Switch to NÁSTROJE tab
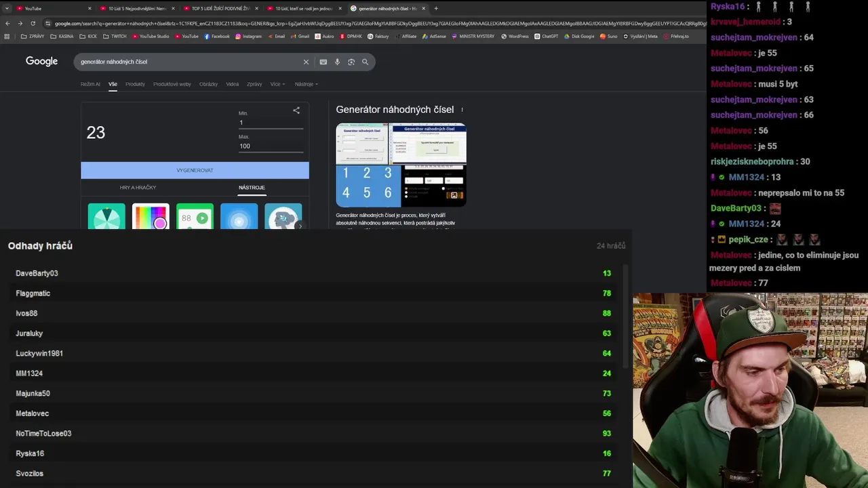868x488 pixels. (252, 188)
